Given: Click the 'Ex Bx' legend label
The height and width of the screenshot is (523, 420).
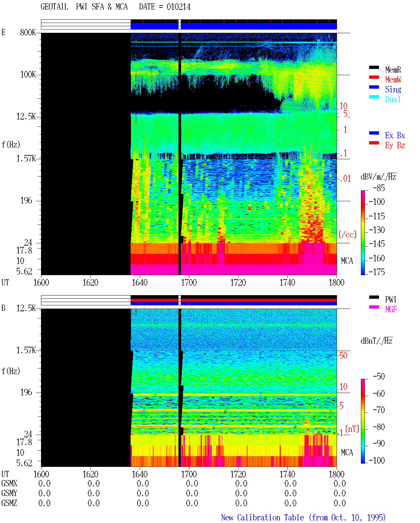Looking at the screenshot, I should click(395, 135).
